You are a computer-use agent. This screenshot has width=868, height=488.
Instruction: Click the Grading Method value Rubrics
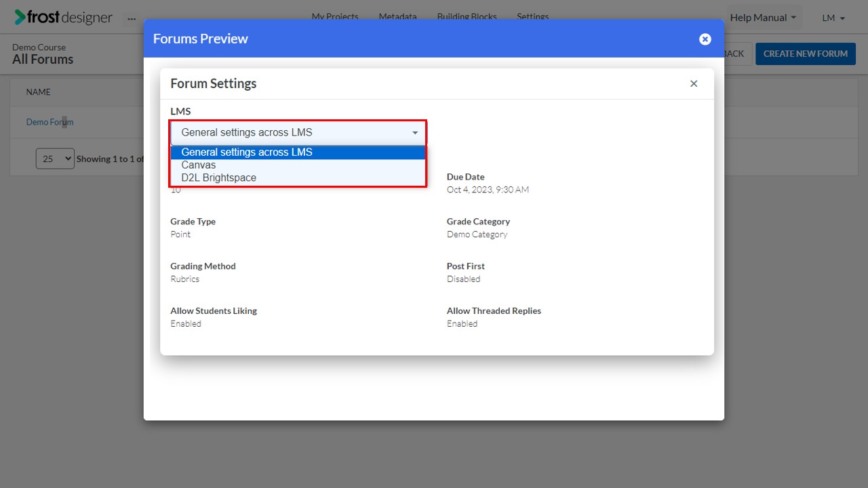[x=184, y=279]
